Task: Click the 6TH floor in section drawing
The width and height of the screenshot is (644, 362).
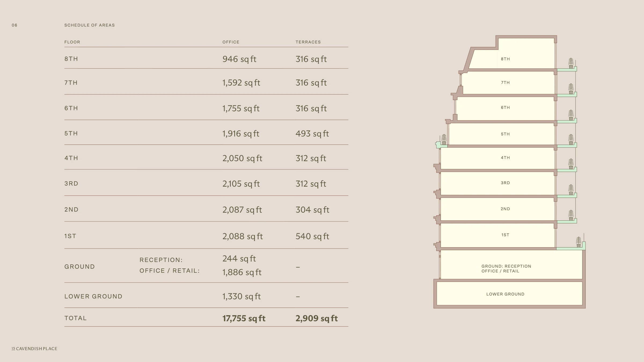Action: 505,108
